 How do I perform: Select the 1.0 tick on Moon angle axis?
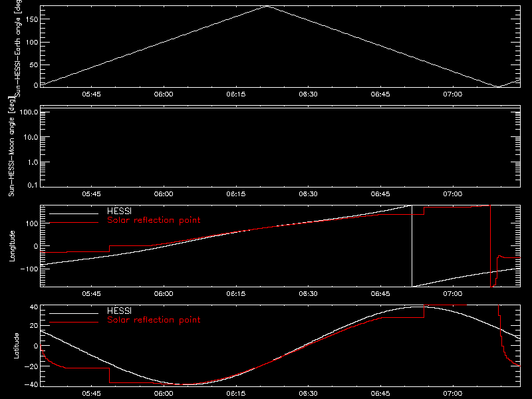pyautogui.click(x=33, y=162)
